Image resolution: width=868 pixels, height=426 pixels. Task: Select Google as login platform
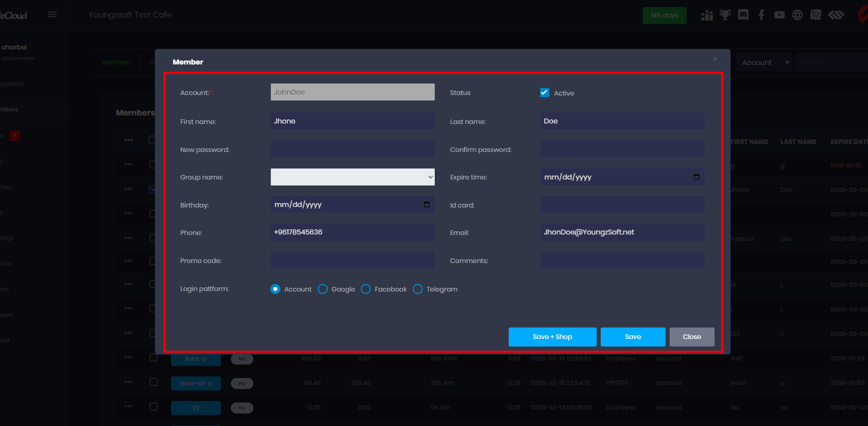323,289
